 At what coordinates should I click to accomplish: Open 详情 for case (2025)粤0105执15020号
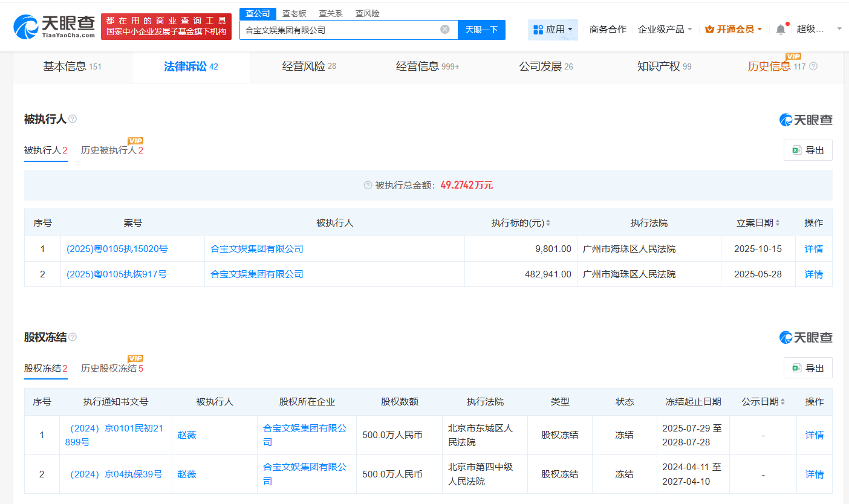tap(813, 248)
